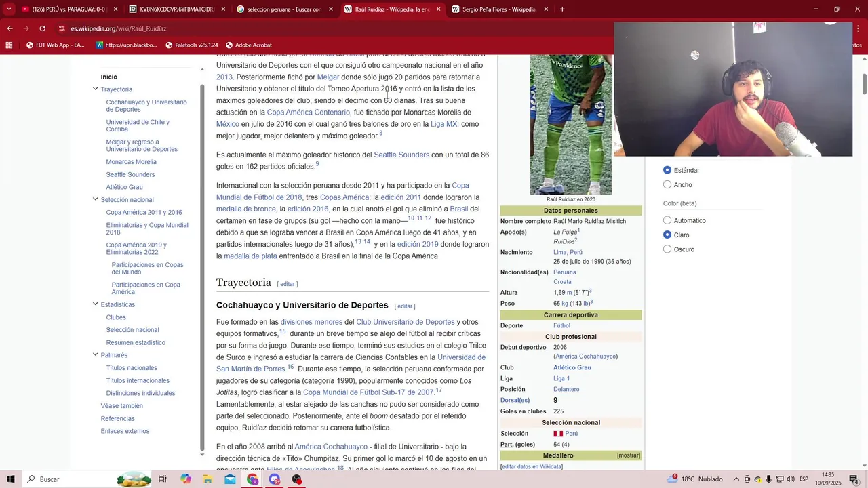Edit Cochahuayco y Universitario de Deportes section
Screen dimensions: 868x488
coord(405,306)
